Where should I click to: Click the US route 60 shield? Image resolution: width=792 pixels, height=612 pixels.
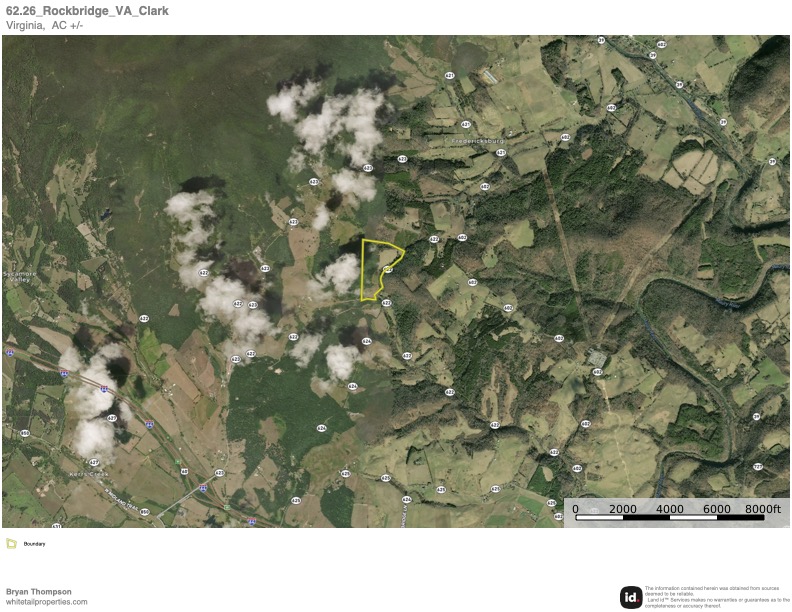(x=184, y=471)
